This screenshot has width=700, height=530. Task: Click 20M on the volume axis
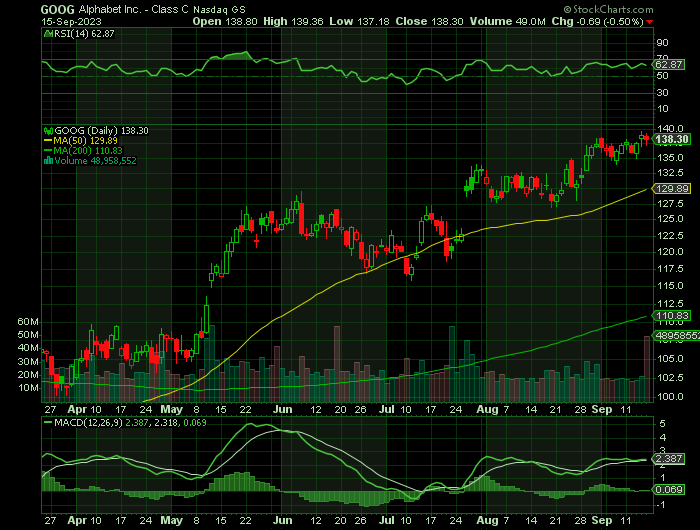click(28, 375)
